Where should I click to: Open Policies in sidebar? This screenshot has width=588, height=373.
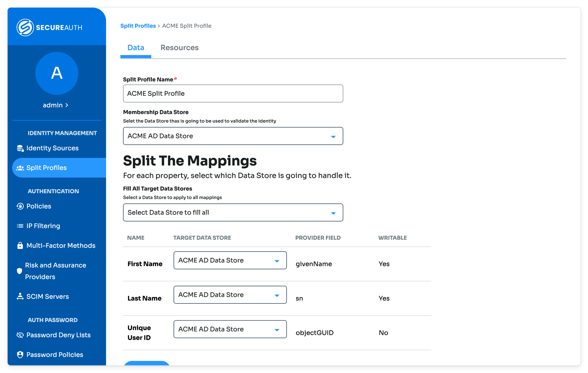(x=39, y=206)
